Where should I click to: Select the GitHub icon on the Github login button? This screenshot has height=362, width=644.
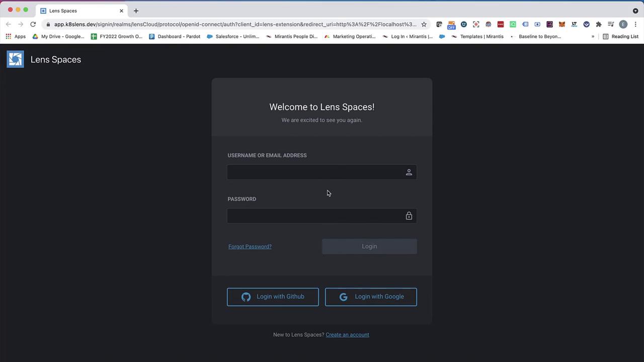click(x=246, y=297)
